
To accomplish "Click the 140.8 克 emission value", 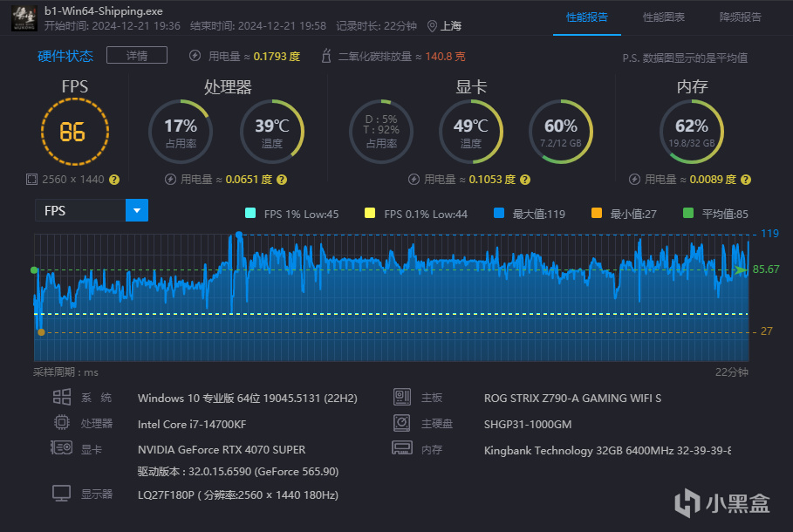I will tap(445, 56).
